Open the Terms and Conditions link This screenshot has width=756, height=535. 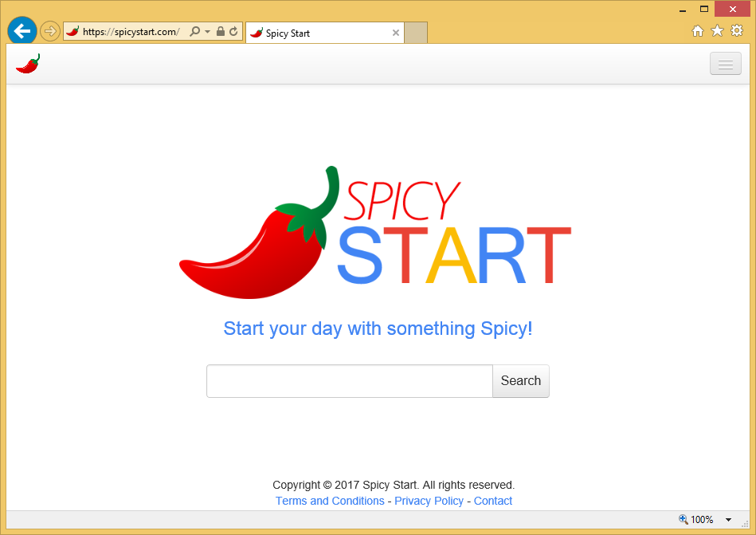point(330,502)
